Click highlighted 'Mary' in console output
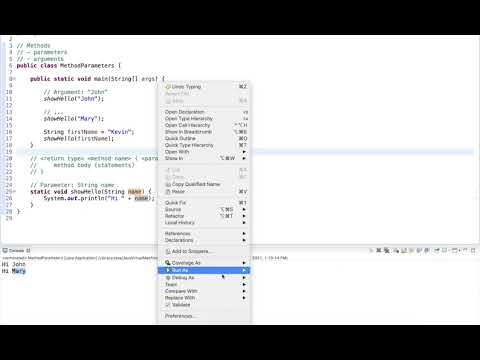Image resolution: width=480 pixels, height=360 pixels. (x=19, y=271)
